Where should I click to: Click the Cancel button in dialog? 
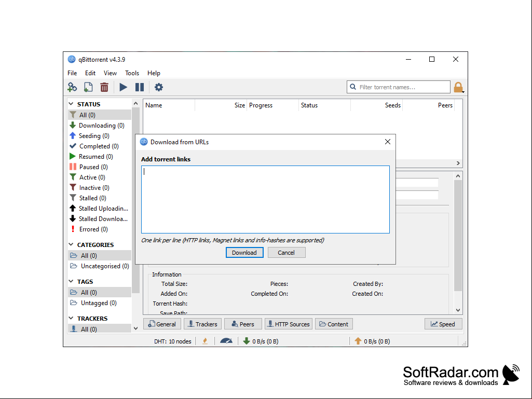point(287,253)
